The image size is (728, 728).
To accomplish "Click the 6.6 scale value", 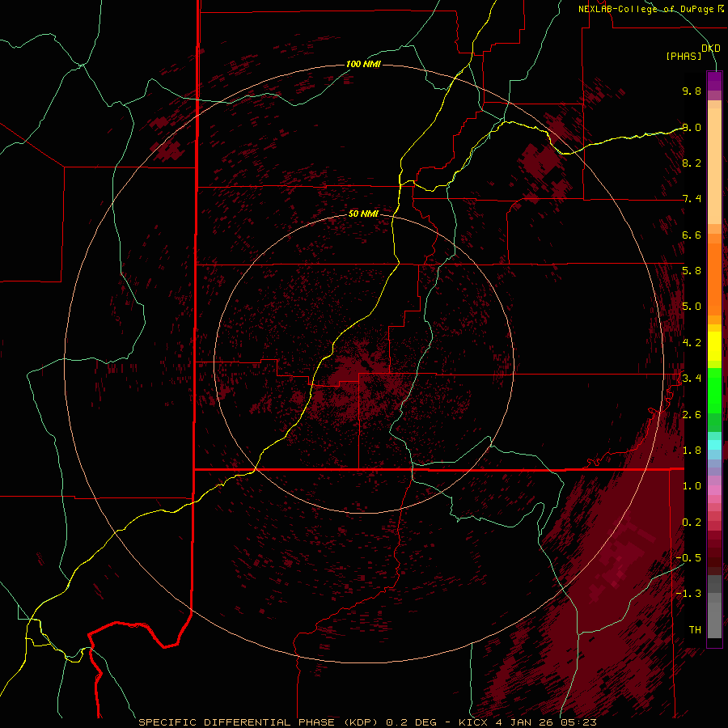I will [692, 235].
